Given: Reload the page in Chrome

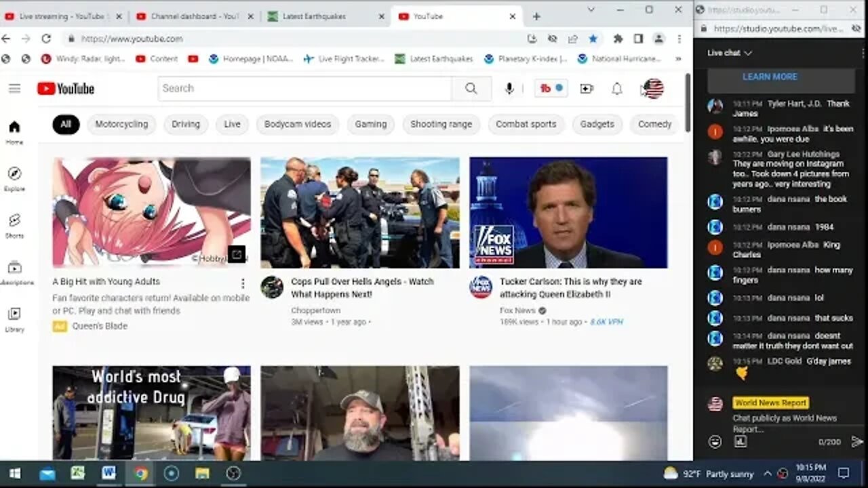Looking at the screenshot, I should (46, 39).
